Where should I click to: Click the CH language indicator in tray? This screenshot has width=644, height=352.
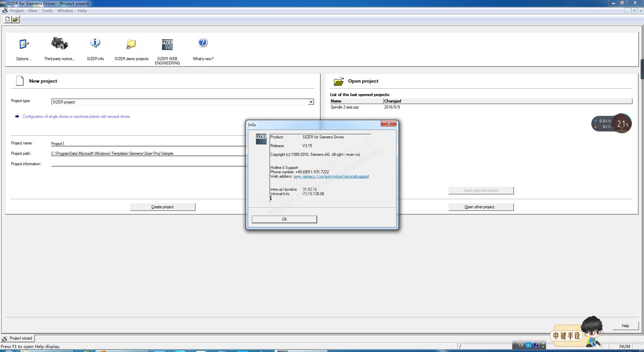(x=521, y=345)
